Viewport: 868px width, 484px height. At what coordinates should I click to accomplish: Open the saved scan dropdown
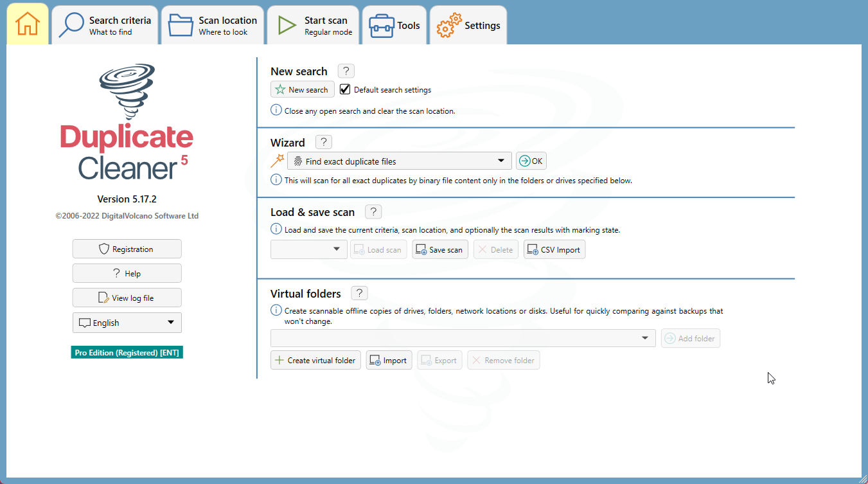pyautogui.click(x=309, y=249)
